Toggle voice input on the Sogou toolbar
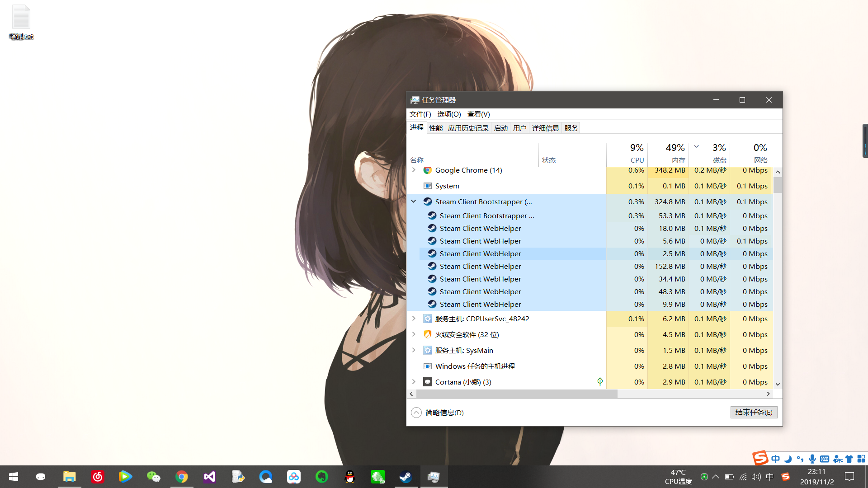The width and height of the screenshot is (868, 488). coord(813,459)
